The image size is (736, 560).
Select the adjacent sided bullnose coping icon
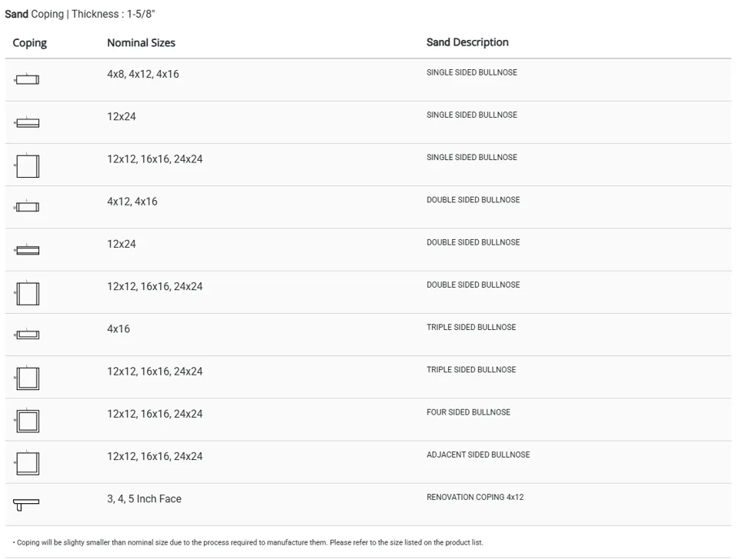coord(27,463)
